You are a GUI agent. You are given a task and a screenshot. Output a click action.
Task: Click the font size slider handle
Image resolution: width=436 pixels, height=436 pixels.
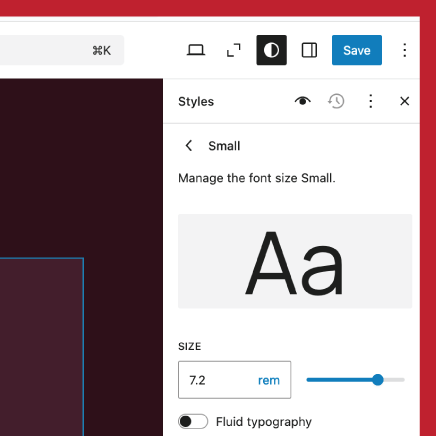point(378,380)
